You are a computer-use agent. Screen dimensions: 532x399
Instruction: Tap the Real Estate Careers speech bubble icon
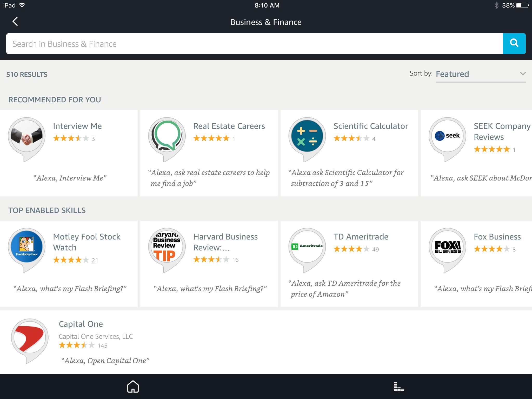click(x=167, y=139)
